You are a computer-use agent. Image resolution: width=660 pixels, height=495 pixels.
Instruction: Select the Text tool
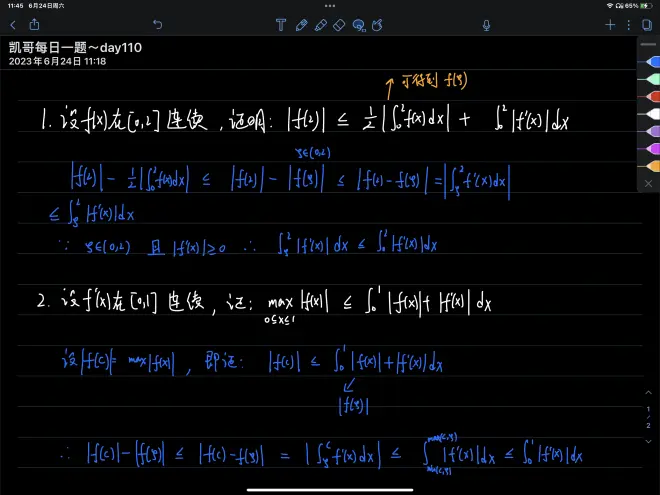click(281, 24)
